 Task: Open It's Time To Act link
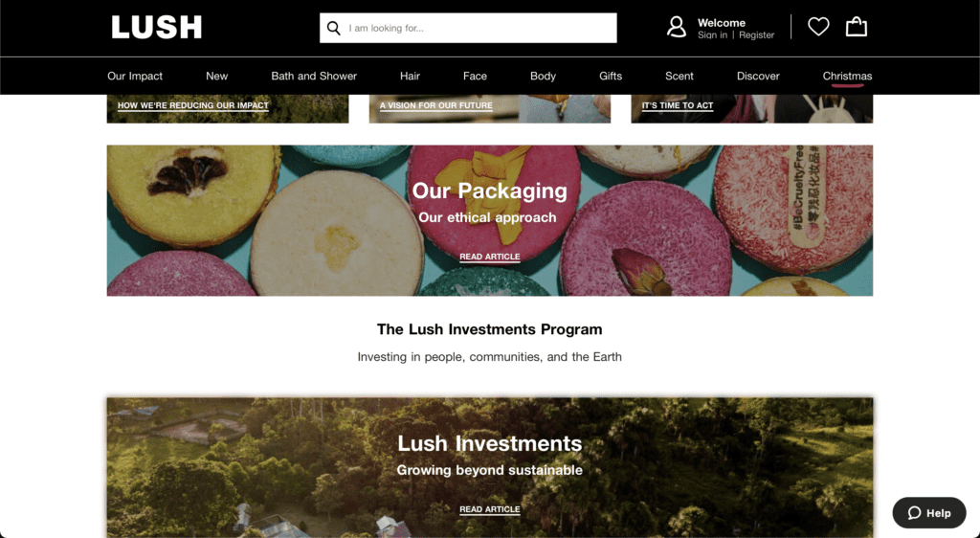point(678,105)
